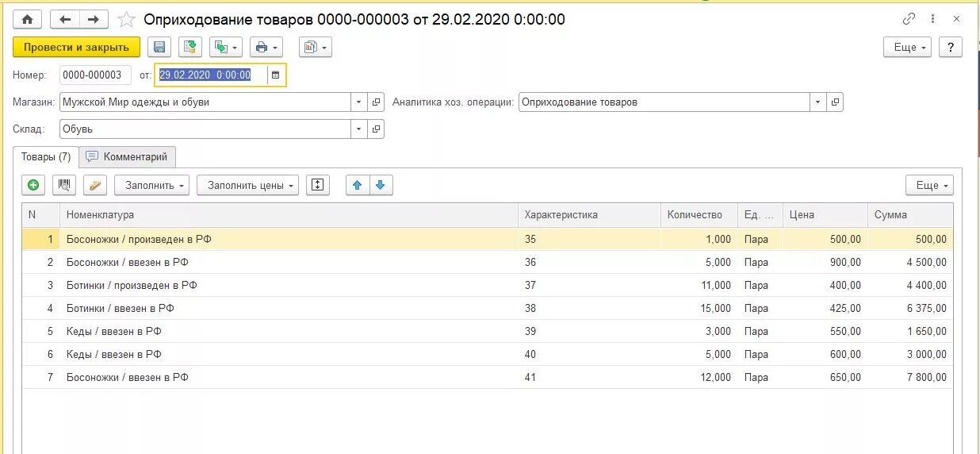Click Цена column header
This screenshot has height=454, width=980.
tap(825, 215)
